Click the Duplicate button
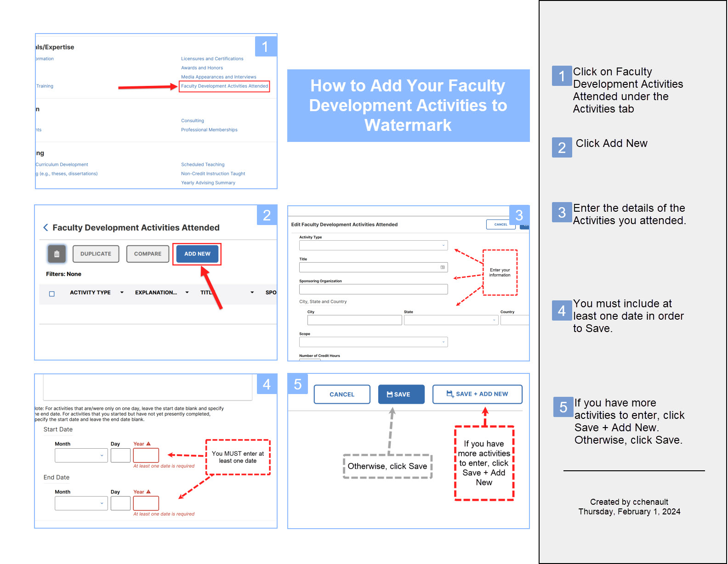 click(x=96, y=254)
